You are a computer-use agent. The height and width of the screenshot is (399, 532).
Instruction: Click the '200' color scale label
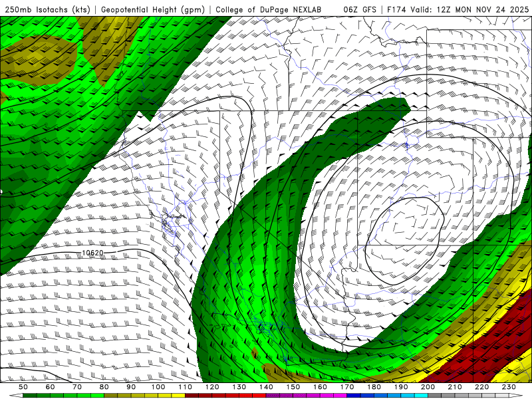[428, 387]
